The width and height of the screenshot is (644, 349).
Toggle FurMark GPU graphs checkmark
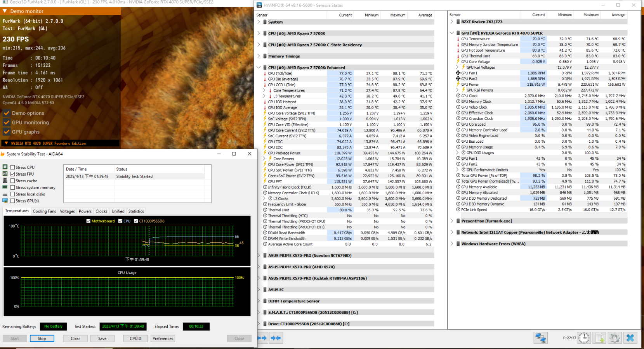point(7,132)
